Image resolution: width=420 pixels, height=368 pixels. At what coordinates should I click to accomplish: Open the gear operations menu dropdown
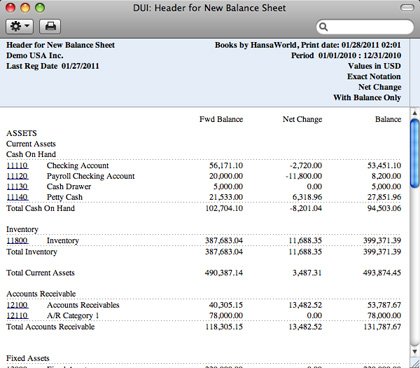(20, 26)
